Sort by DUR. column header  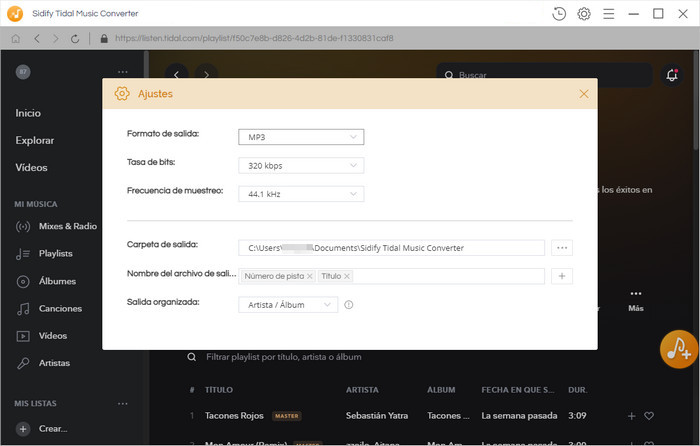(x=577, y=390)
